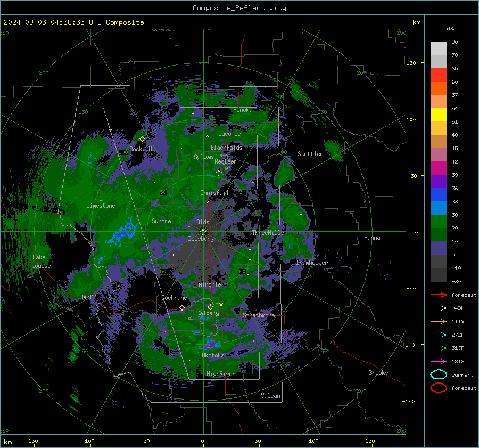The image size is (479, 448).
Task: Click the Strathmore city label
Action: point(259,315)
